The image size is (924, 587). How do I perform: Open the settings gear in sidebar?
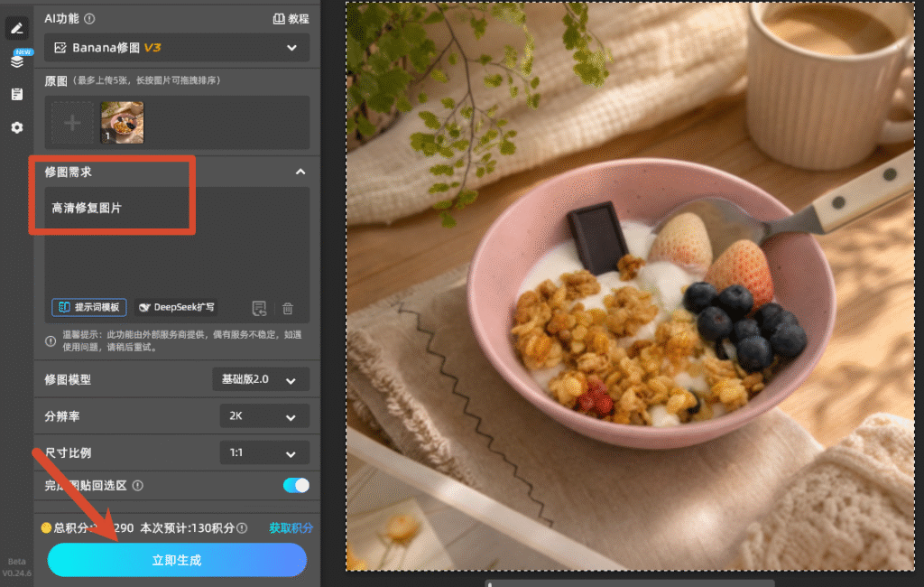[17, 127]
